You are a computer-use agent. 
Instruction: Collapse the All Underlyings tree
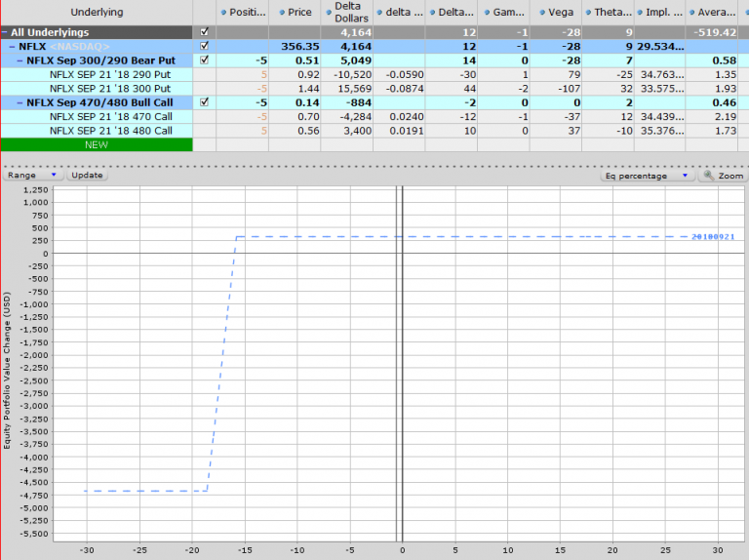click(x=5, y=32)
